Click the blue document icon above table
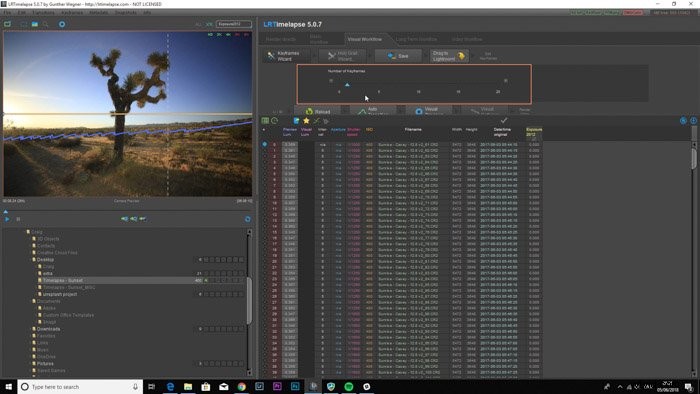The width and height of the screenshot is (700, 394). 296,121
